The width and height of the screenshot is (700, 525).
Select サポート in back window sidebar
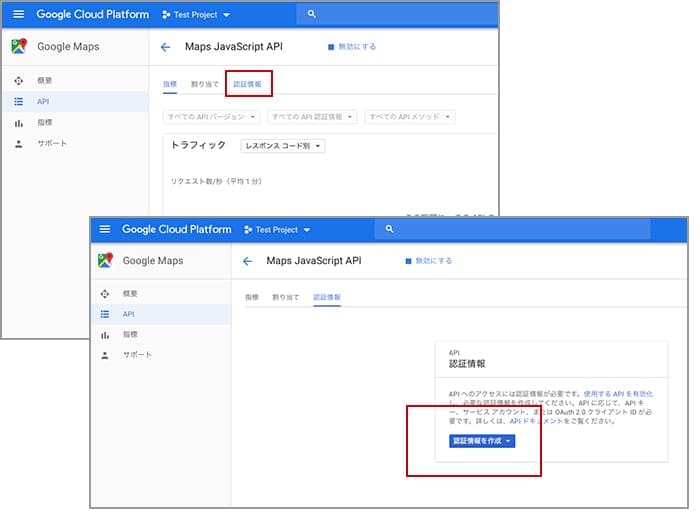tap(75, 144)
